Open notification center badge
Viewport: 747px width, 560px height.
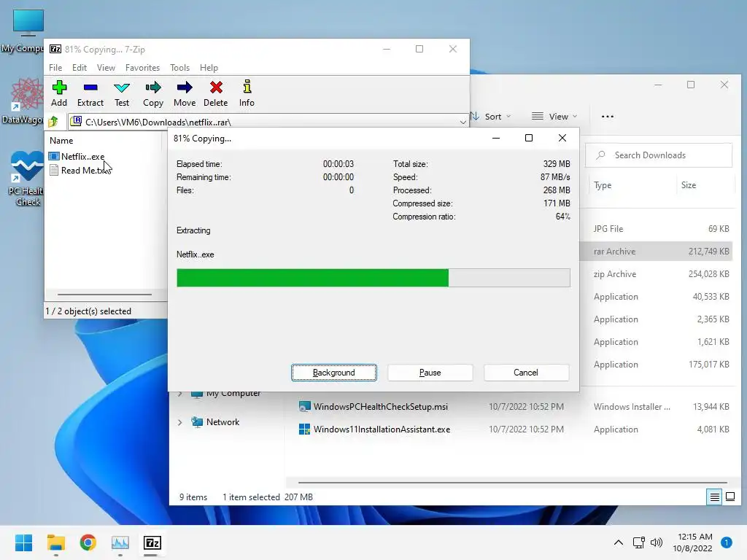click(x=727, y=542)
